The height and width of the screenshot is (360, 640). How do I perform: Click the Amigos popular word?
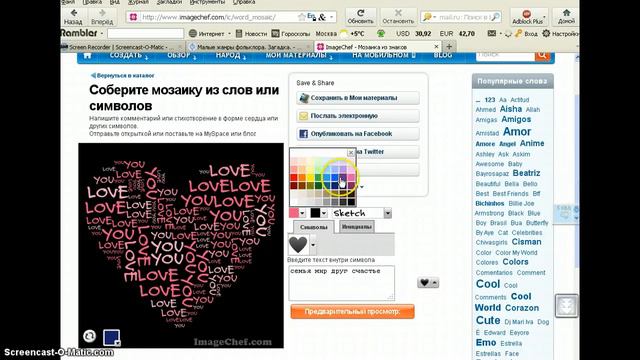(516, 119)
